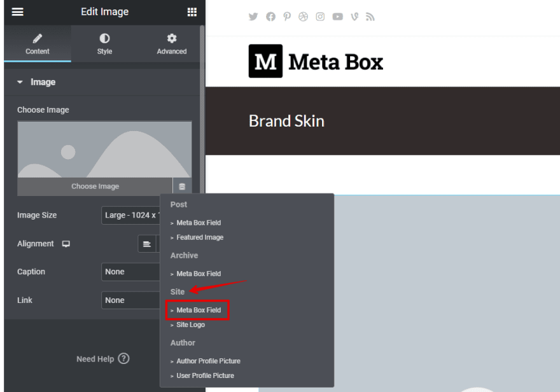Open the Pinterest social link

287,17
